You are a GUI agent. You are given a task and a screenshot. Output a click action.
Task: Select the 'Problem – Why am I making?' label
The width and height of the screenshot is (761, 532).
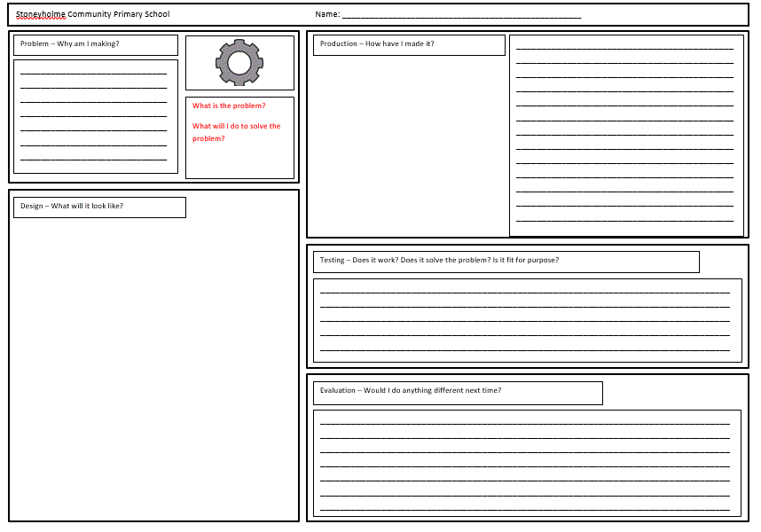point(70,44)
